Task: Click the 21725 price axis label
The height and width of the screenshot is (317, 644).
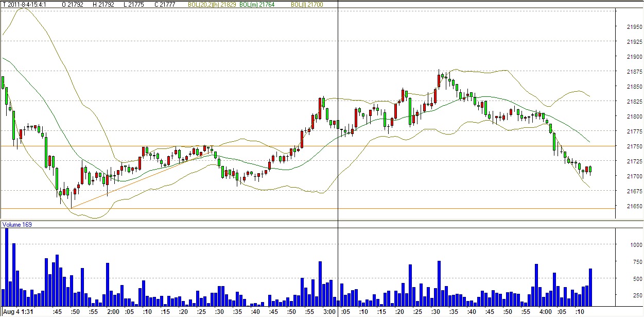Action: pyautogui.click(x=634, y=161)
